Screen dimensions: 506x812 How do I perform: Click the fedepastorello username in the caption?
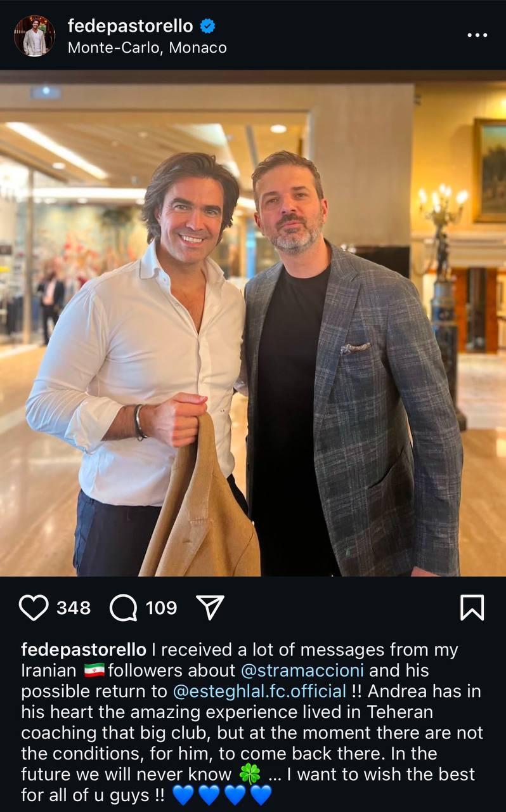click(84, 650)
